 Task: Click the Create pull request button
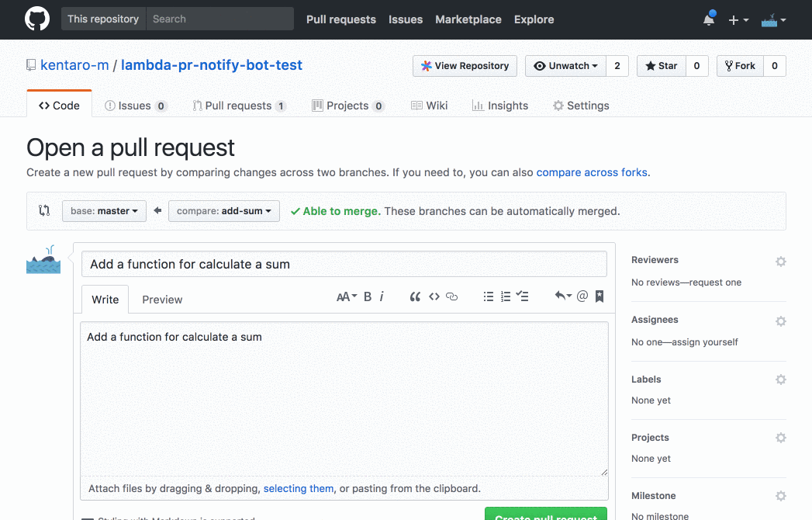[x=546, y=514]
